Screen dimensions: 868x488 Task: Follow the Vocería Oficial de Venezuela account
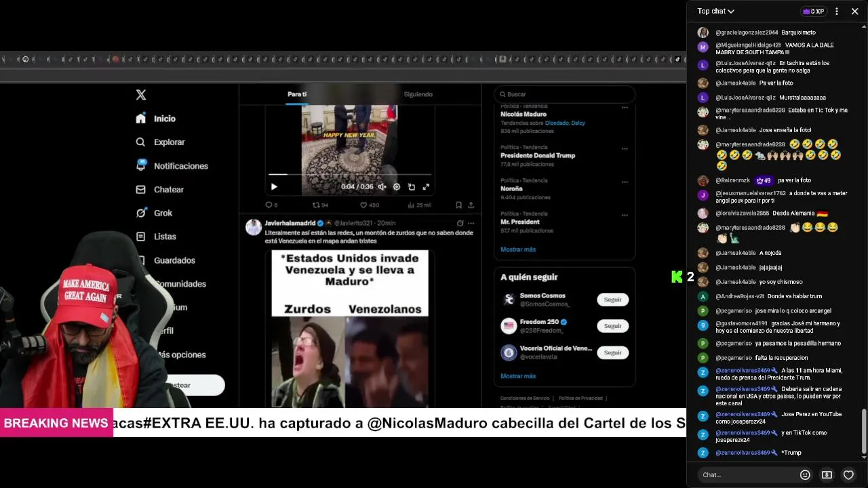tap(612, 352)
